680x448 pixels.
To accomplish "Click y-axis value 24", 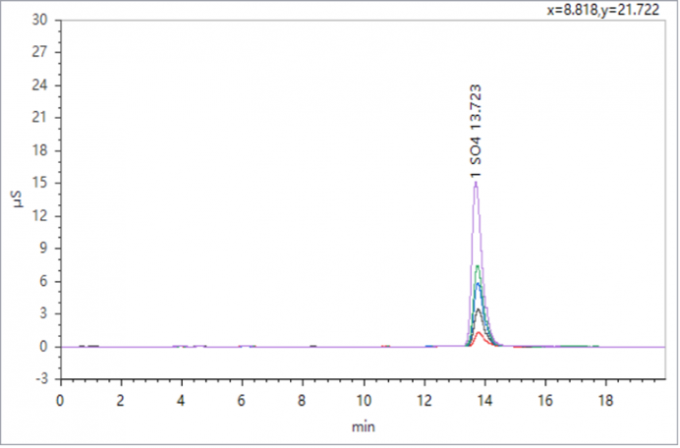I will click(40, 85).
